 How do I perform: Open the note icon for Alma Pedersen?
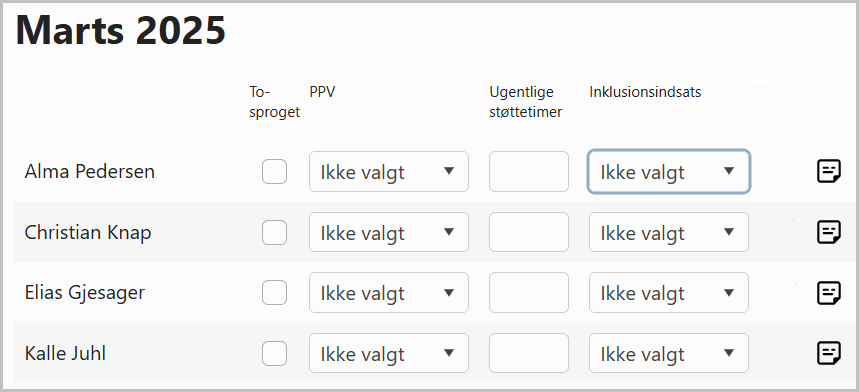[829, 172]
